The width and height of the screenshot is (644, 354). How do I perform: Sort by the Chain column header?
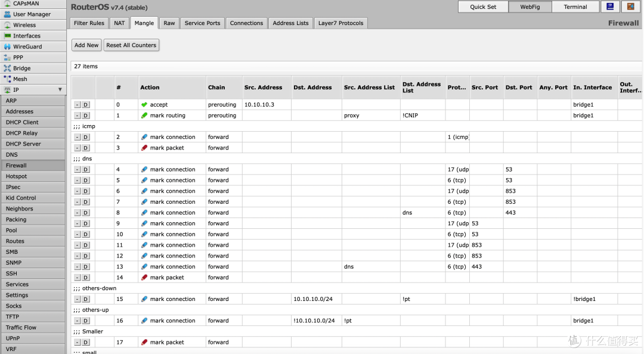coord(224,88)
